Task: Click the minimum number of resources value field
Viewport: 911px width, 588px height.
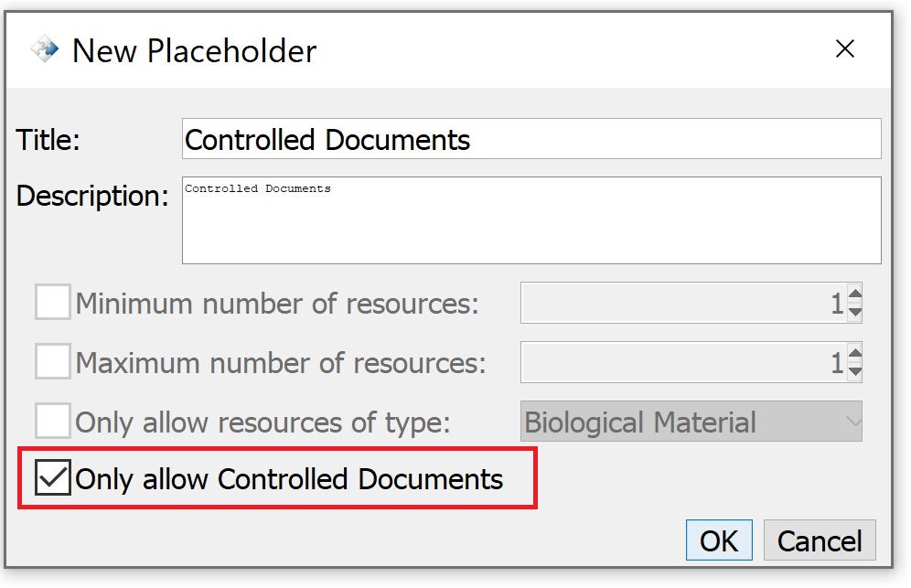Action: (x=682, y=304)
